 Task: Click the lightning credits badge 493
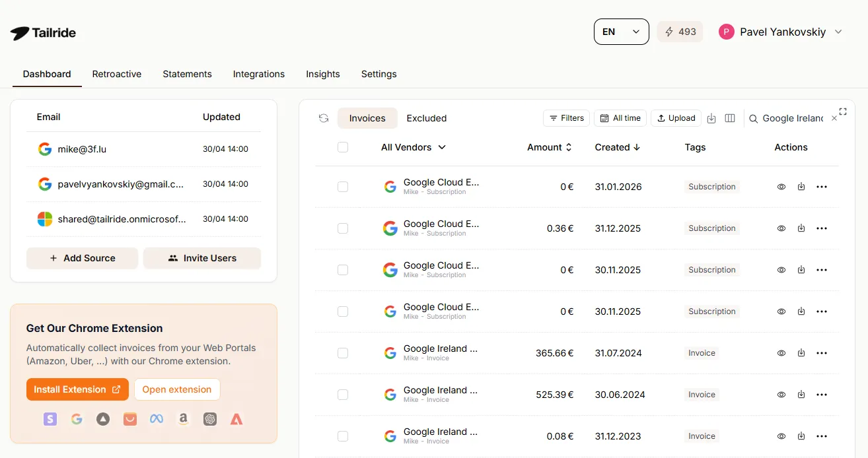click(680, 32)
